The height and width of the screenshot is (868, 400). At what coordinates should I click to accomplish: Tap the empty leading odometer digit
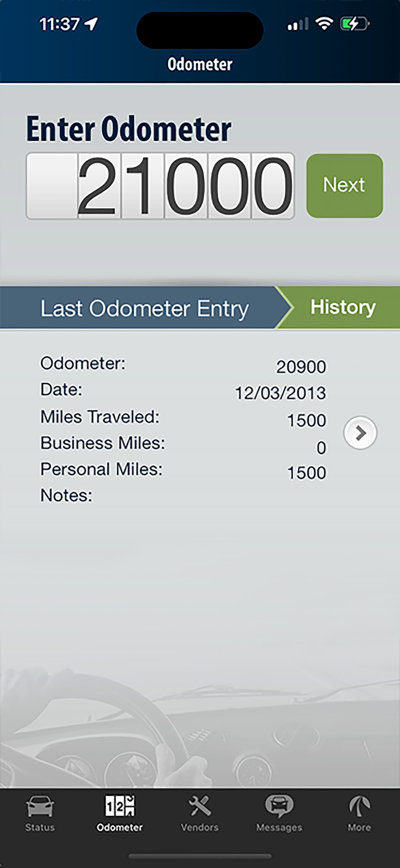click(52, 186)
